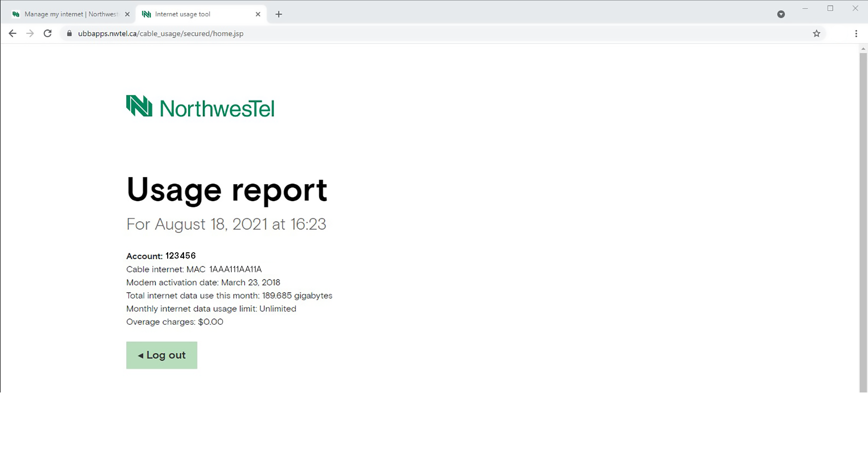This screenshot has height=463, width=868.
Task: Click the Log out button
Action: click(x=162, y=355)
